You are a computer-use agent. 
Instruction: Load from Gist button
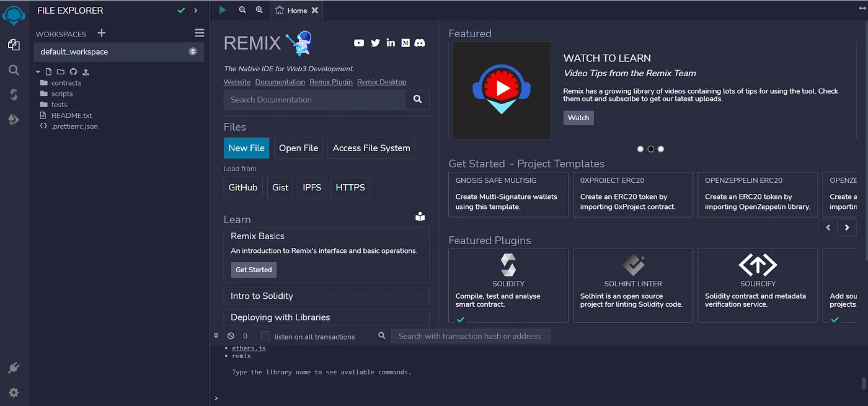coord(280,187)
